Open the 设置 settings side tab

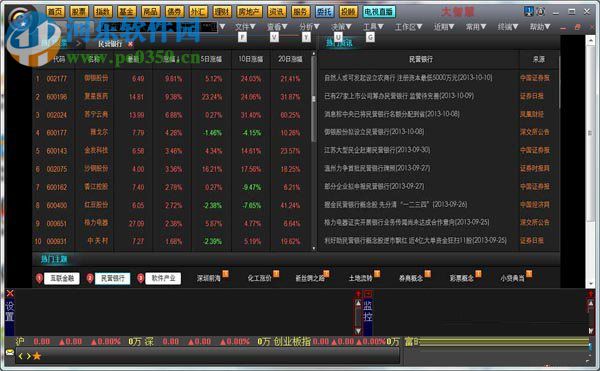coord(10,311)
